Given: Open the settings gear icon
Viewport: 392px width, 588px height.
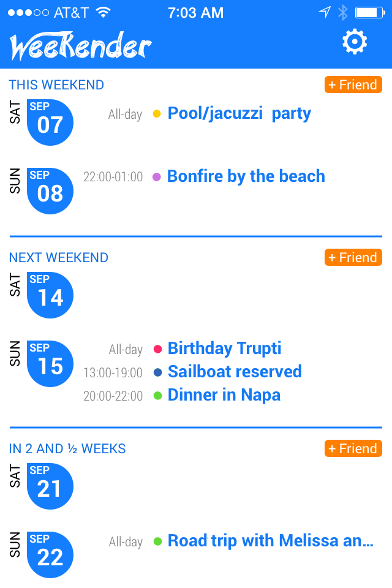Looking at the screenshot, I should pyautogui.click(x=355, y=42).
